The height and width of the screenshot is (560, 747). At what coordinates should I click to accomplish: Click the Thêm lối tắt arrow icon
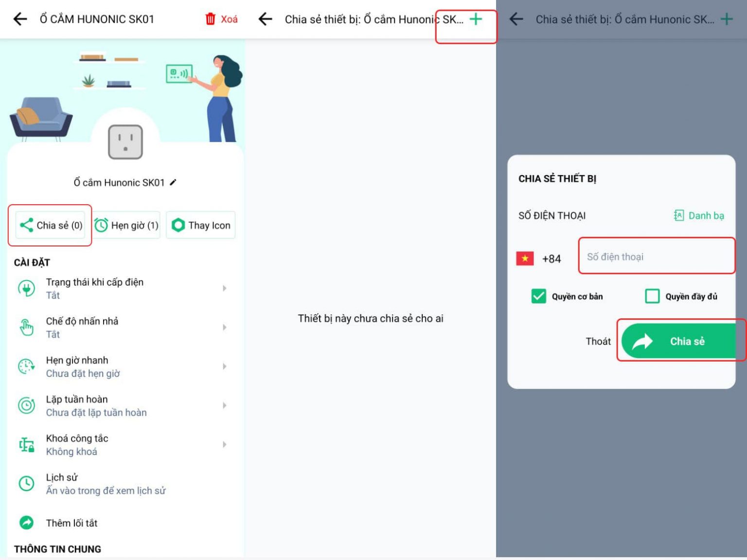point(26,523)
